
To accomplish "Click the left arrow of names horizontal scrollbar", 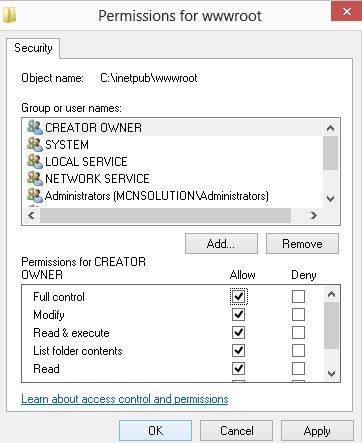I will pos(31,216).
